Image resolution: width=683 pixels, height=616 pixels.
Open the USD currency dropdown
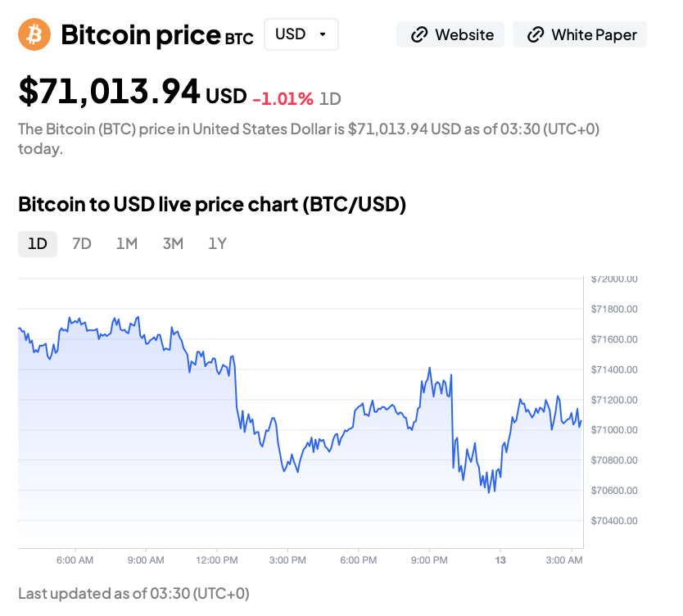click(301, 34)
